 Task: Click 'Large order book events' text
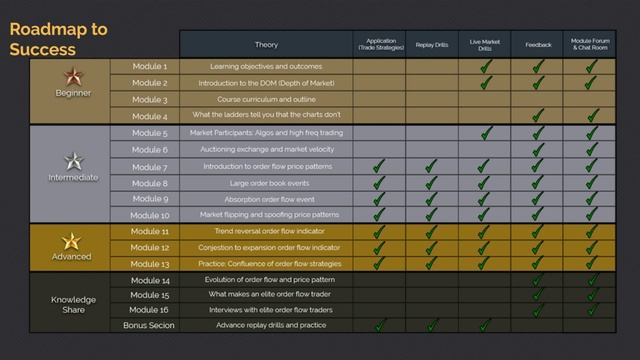[x=269, y=183]
